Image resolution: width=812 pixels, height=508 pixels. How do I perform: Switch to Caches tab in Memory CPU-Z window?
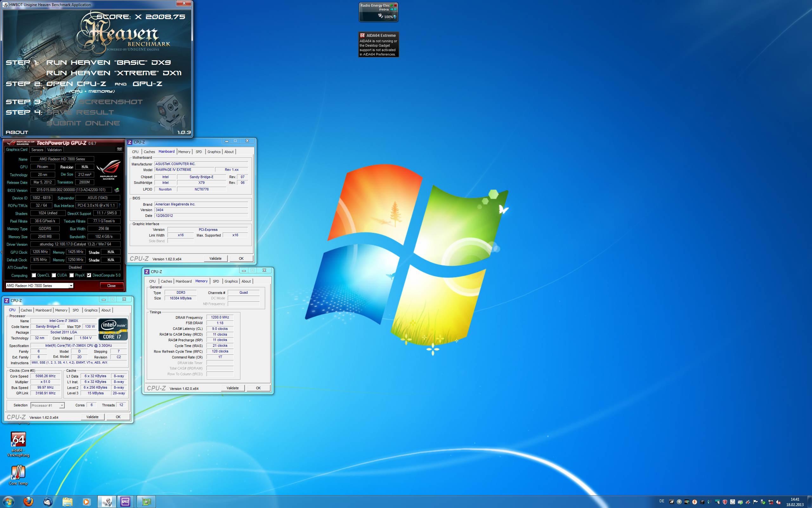coord(166,281)
